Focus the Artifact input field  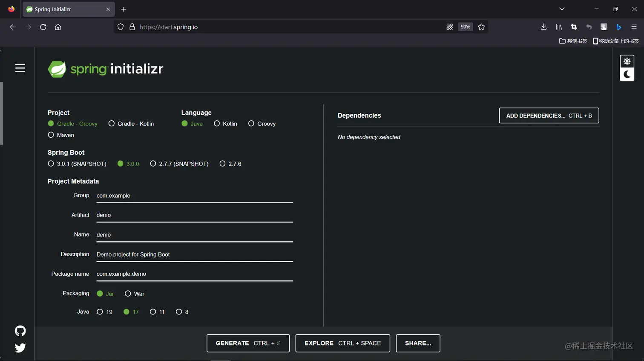(195, 215)
